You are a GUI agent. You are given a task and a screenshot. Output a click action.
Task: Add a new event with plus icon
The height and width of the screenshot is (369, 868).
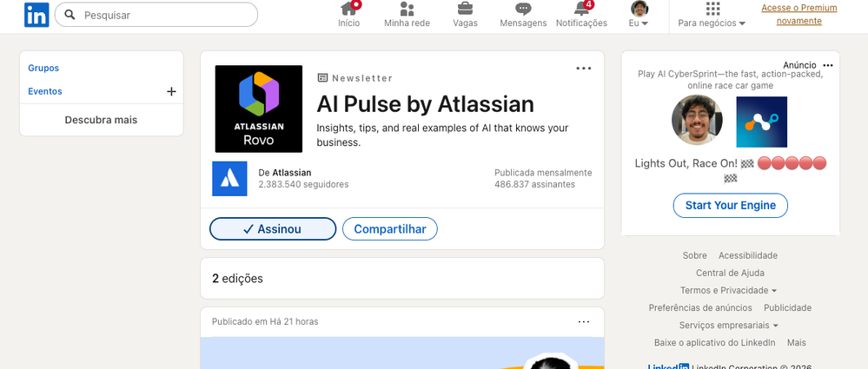(x=172, y=92)
